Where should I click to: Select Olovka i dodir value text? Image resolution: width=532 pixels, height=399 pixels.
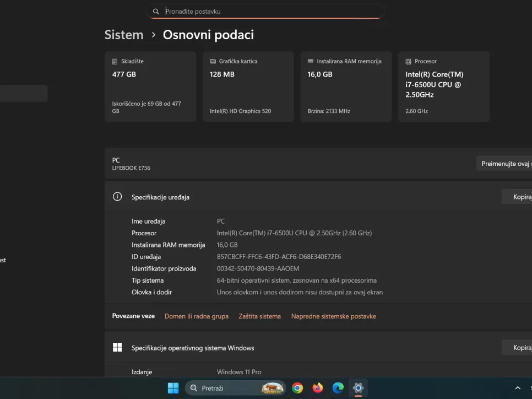pos(300,293)
